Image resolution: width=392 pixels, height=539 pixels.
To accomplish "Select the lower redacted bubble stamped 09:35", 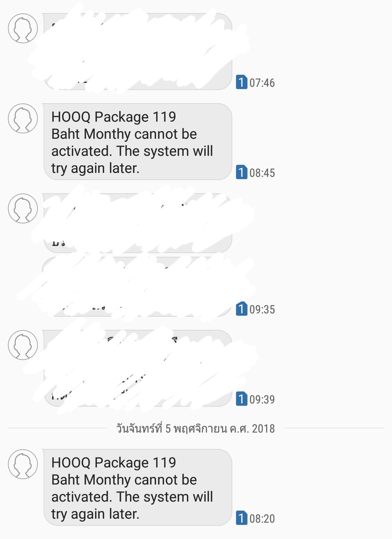I will 138,287.
